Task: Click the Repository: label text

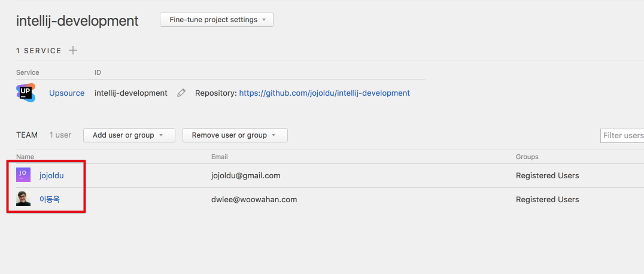Action: coord(216,93)
